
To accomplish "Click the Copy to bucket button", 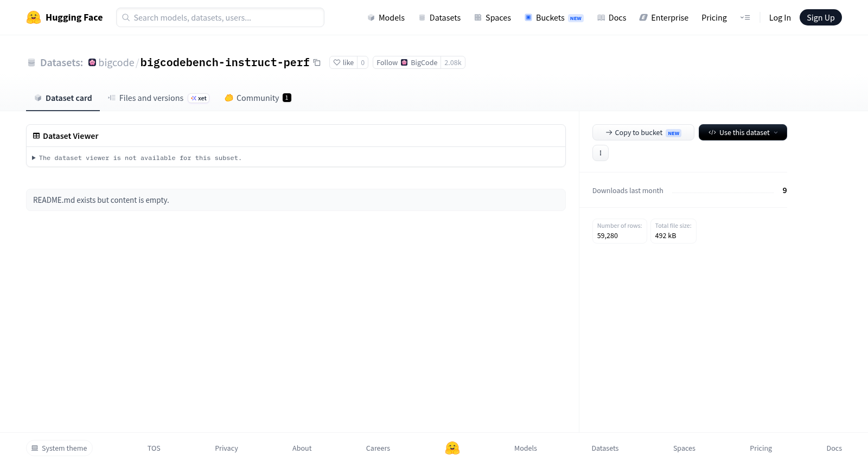I will 643,132.
